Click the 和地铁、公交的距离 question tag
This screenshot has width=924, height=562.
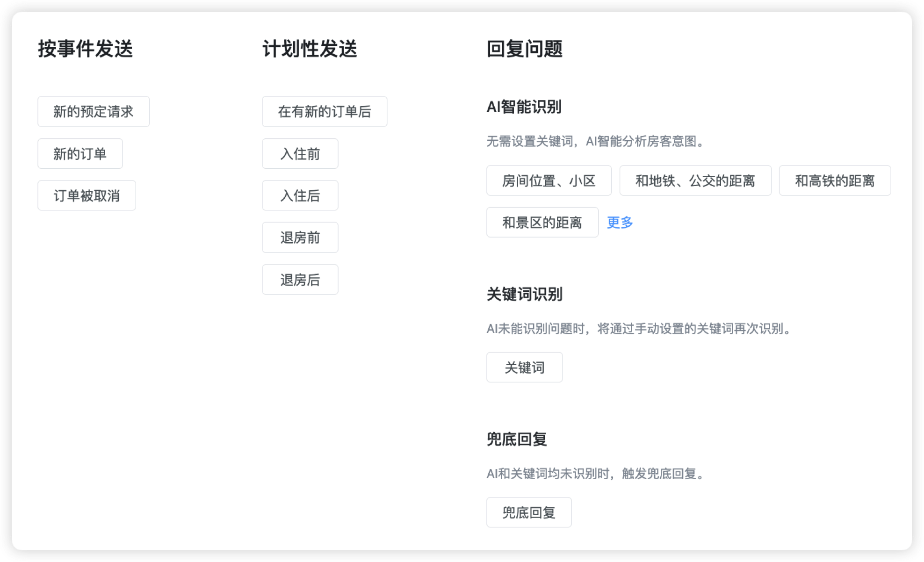pyautogui.click(x=695, y=181)
